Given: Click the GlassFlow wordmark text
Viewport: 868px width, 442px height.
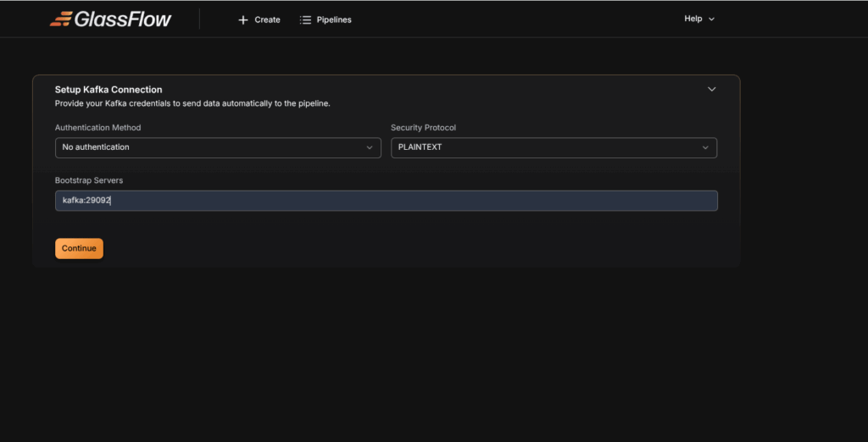Looking at the screenshot, I should tap(122, 19).
